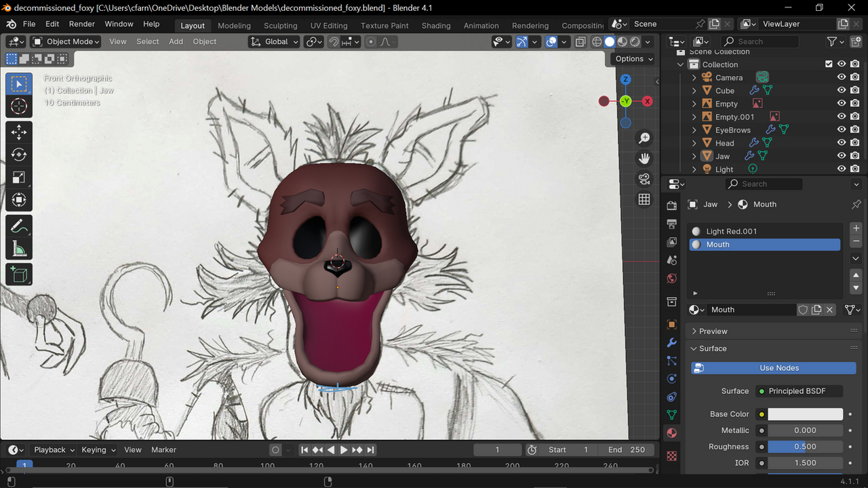
Task: Select Light Red.001 material slot
Action: tap(765, 231)
